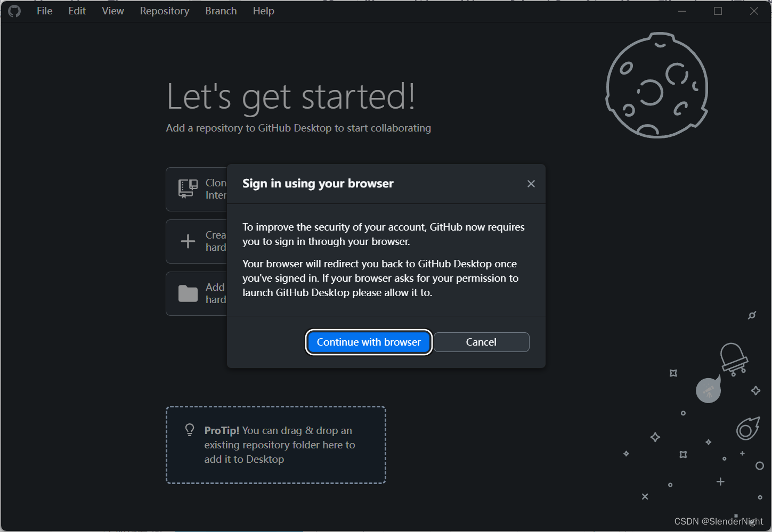The width and height of the screenshot is (772, 532).
Task: Click 'Add a repository to GitHub Desktop' subtitle
Action: click(x=298, y=128)
